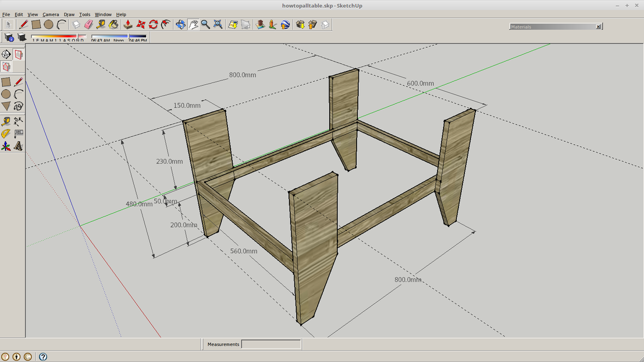This screenshot has width=644, height=362.
Task: Pick the Polygon drawing tool
Action: coord(7,106)
